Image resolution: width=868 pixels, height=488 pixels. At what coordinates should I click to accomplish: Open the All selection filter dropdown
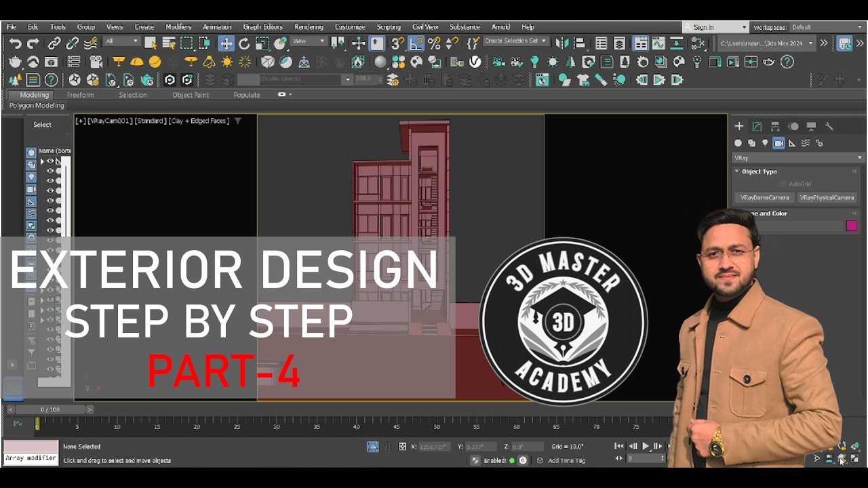pyautogui.click(x=121, y=42)
